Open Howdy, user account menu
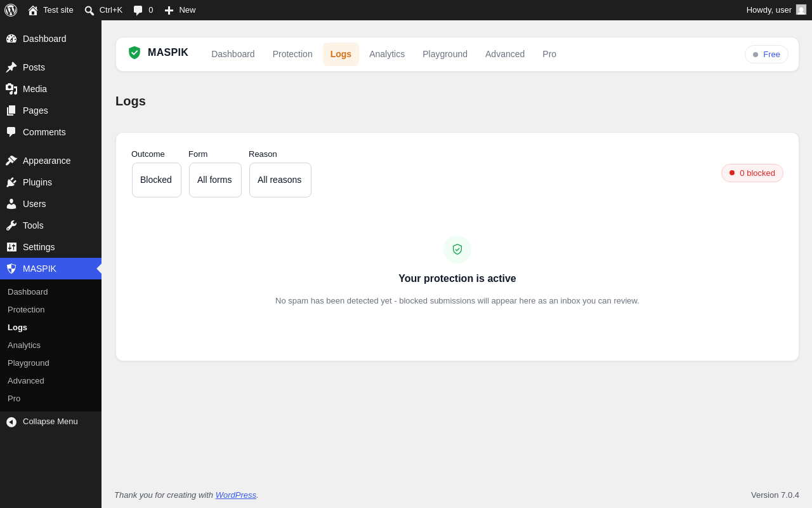The height and width of the screenshot is (508, 812). pyautogui.click(x=776, y=10)
